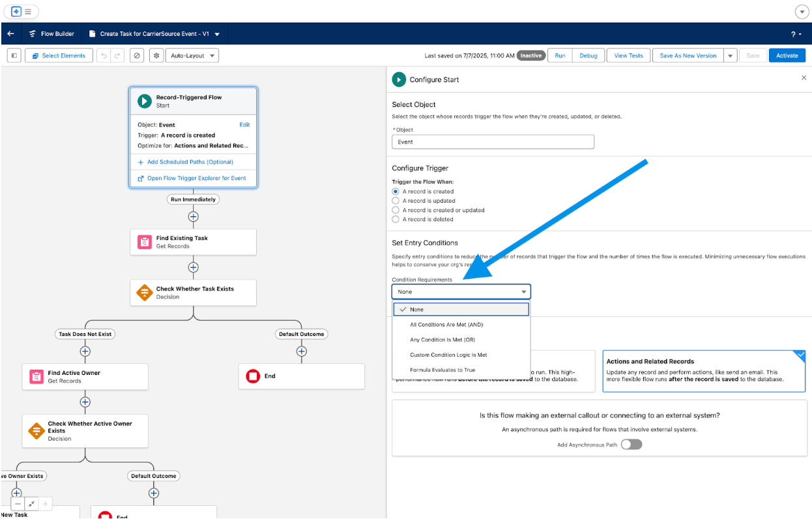Zoom out the canvas

[x=18, y=504]
